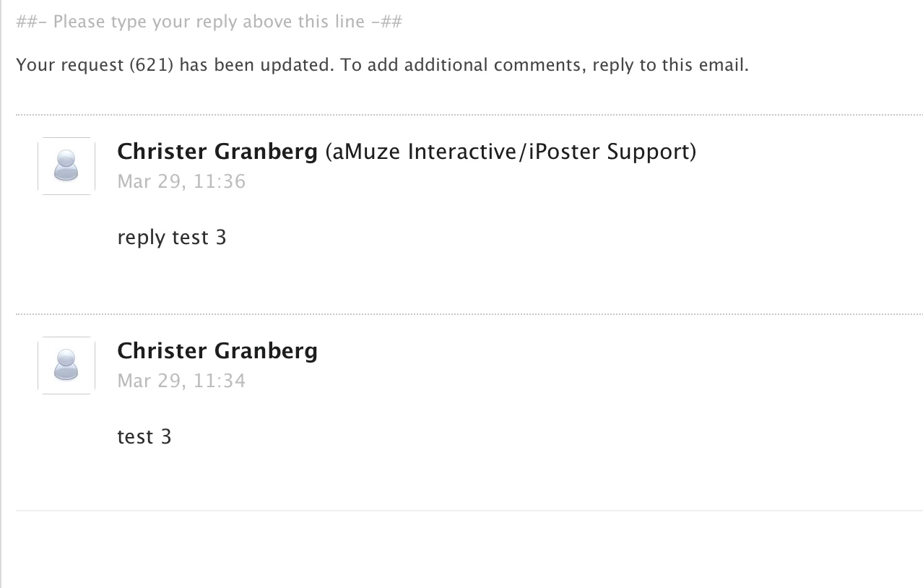923x588 pixels.
Task: Click the request number (621)
Action: click(x=152, y=65)
